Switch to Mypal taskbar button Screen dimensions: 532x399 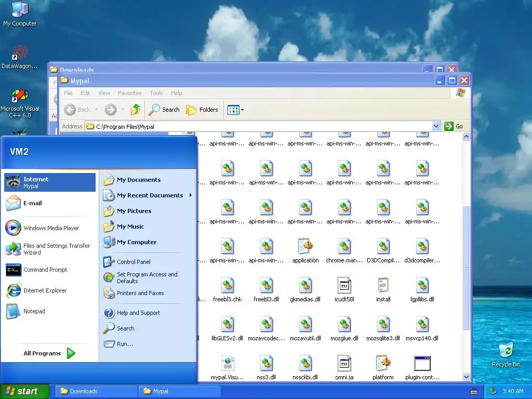[179, 391]
